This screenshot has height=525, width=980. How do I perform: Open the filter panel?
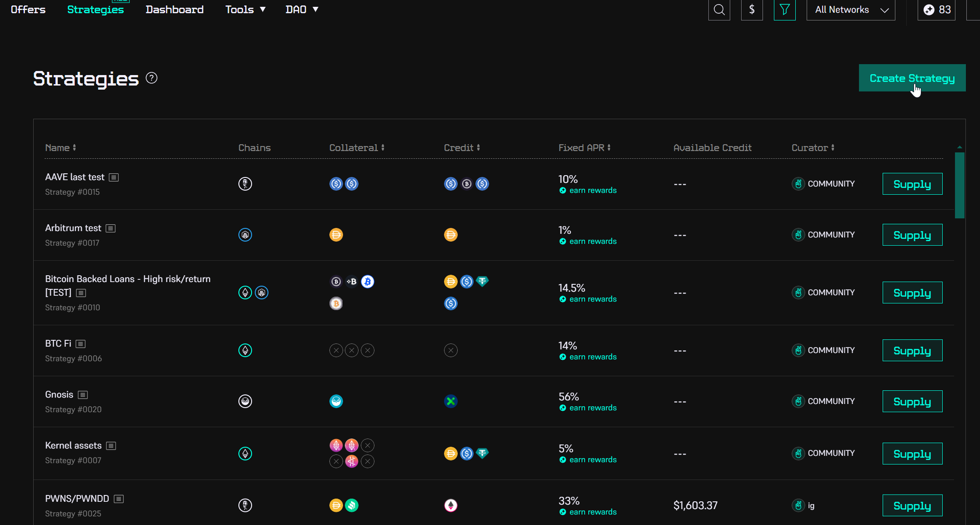[x=784, y=9]
